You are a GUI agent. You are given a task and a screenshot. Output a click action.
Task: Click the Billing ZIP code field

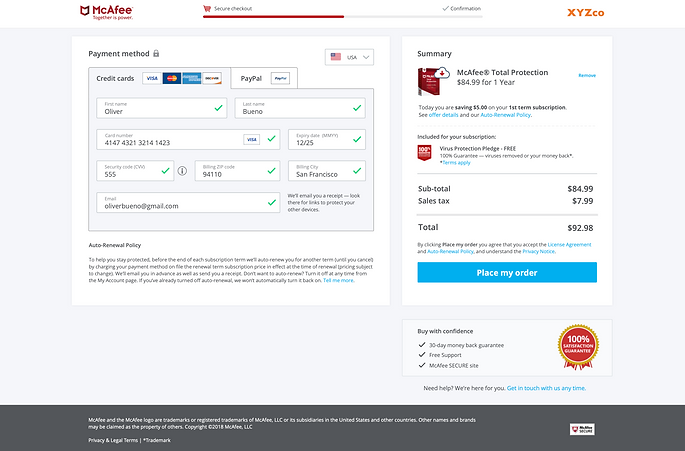[x=237, y=171]
